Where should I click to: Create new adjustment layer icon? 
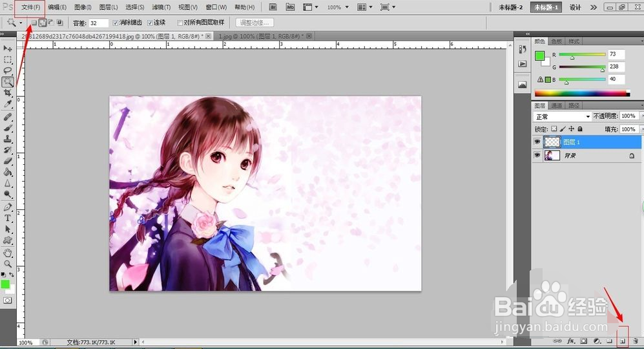597,341
